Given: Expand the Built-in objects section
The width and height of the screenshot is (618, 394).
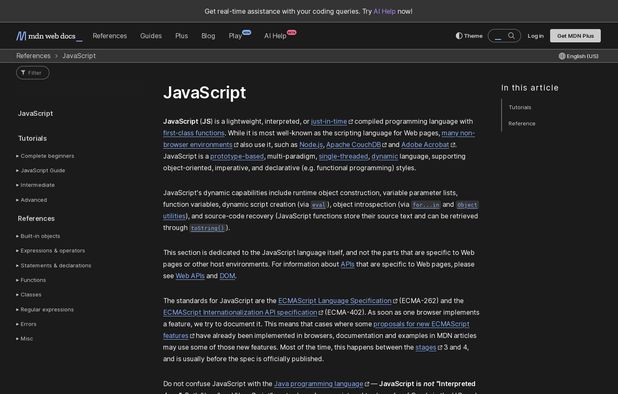Looking at the screenshot, I should point(38,236).
